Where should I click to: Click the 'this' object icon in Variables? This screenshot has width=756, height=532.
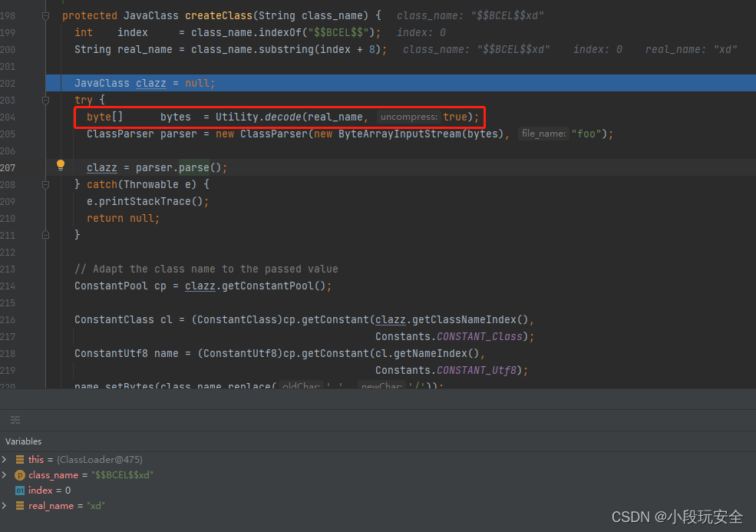tap(20, 460)
